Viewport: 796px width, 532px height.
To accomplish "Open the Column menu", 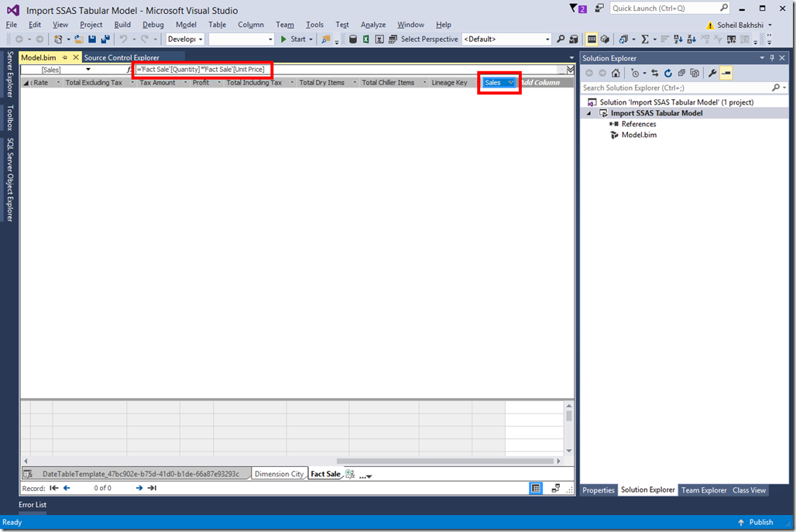I will 251,24.
